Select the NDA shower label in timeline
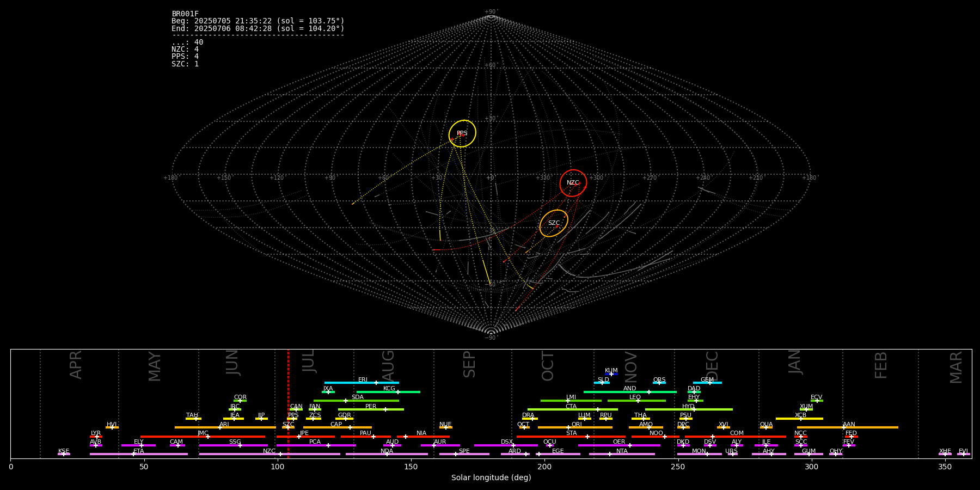The height and width of the screenshot is (490, 980). point(387,451)
